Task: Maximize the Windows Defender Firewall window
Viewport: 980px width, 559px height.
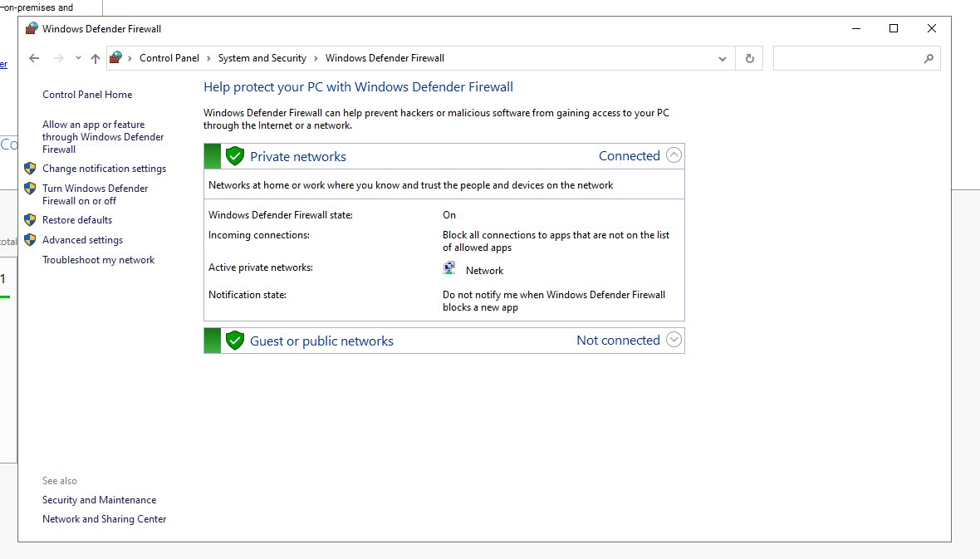Action: tap(894, 28)
